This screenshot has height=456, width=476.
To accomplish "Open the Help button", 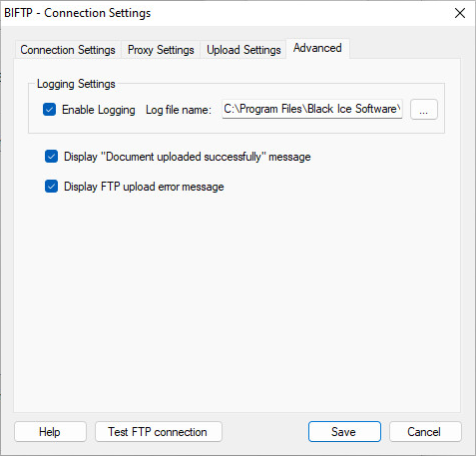I will [x=50, y=432].
